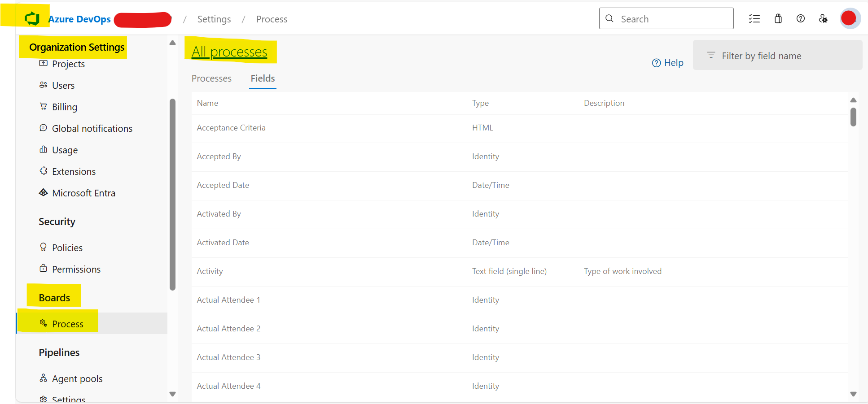The height and width of the screenshot is (404, 868).
Task: Open the Marketplace shopping bag icon
Action: (x=778, y=19)
